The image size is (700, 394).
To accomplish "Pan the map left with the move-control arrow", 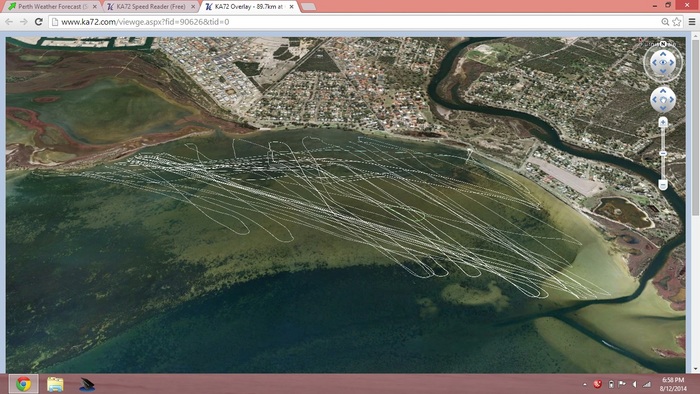I will click(x=655, y=100).
